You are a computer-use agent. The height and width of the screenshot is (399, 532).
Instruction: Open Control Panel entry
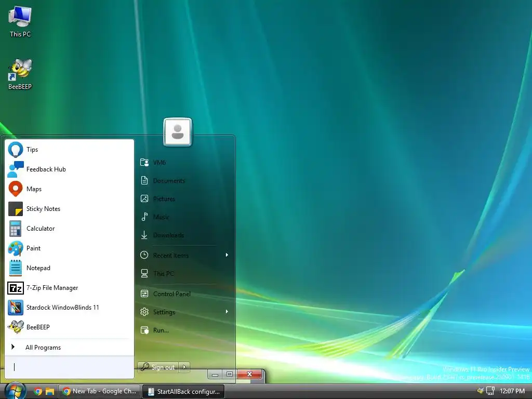click(184, 294)
